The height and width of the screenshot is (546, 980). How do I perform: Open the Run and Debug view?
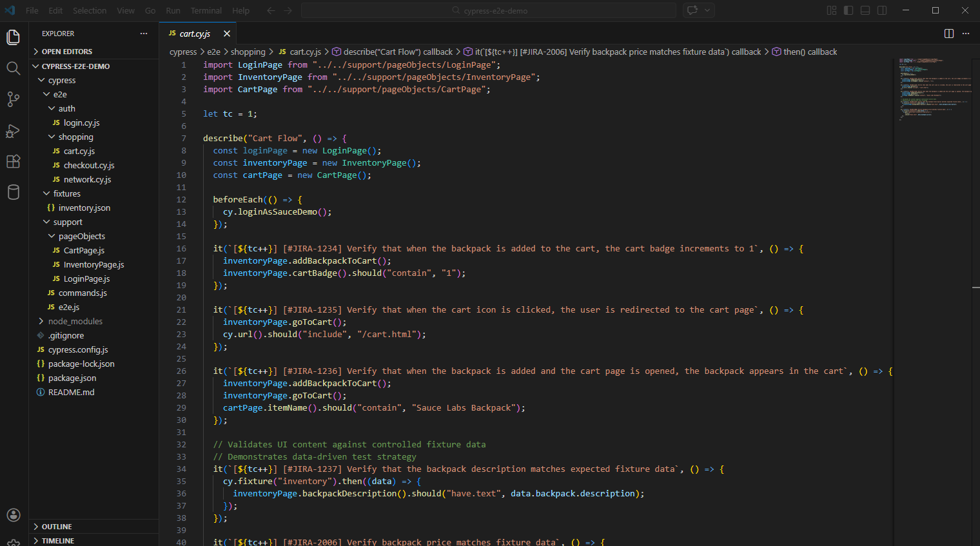coord(13,130)
